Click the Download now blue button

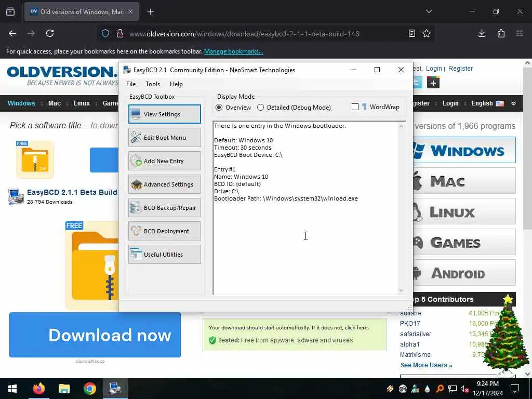click(x=95, y=335)
